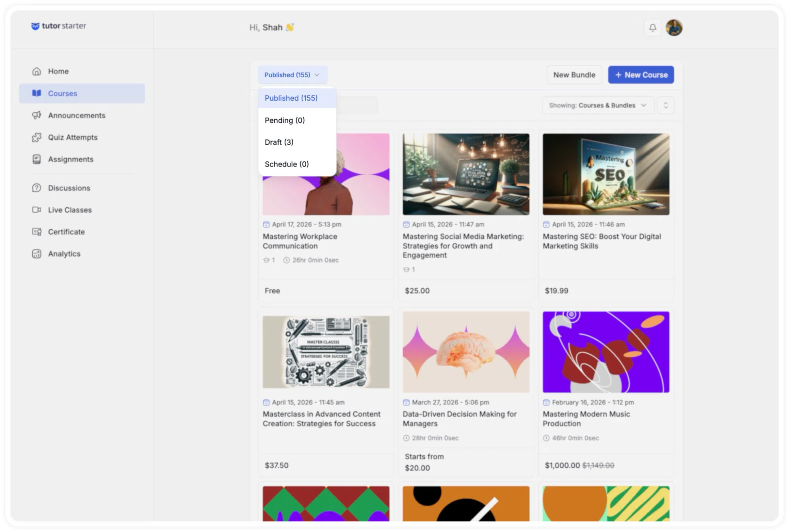Click the Analytics chart icon

tap(37, 254)
